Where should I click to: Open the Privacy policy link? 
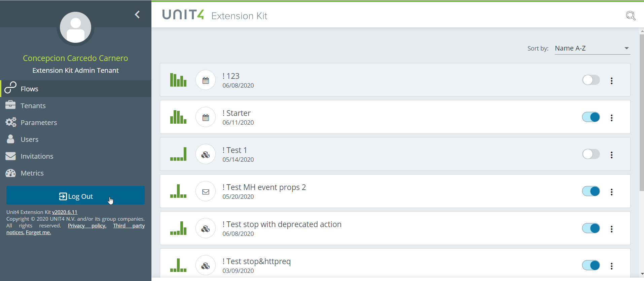tap(87, 226)
